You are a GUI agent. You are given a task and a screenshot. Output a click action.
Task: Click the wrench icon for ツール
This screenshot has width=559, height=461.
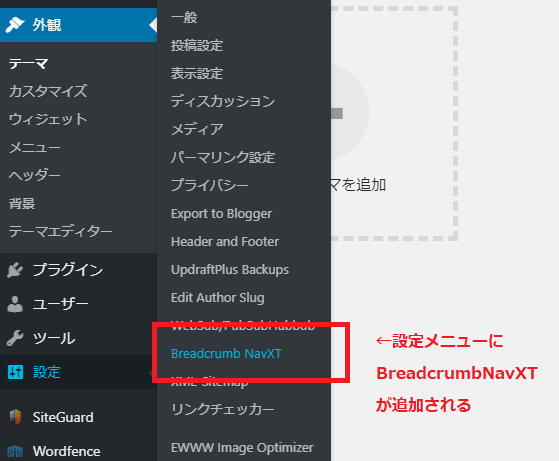tap(15, 338)
